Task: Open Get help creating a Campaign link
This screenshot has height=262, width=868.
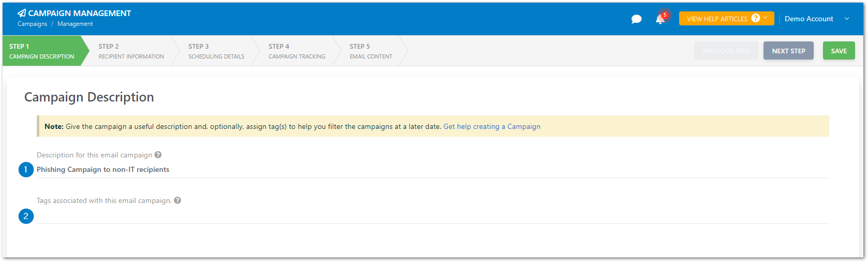Action: coord(491,126)
